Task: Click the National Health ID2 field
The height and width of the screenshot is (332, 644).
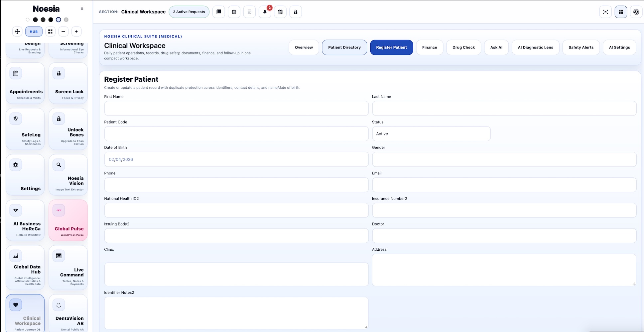Action: tap(236, 210)
